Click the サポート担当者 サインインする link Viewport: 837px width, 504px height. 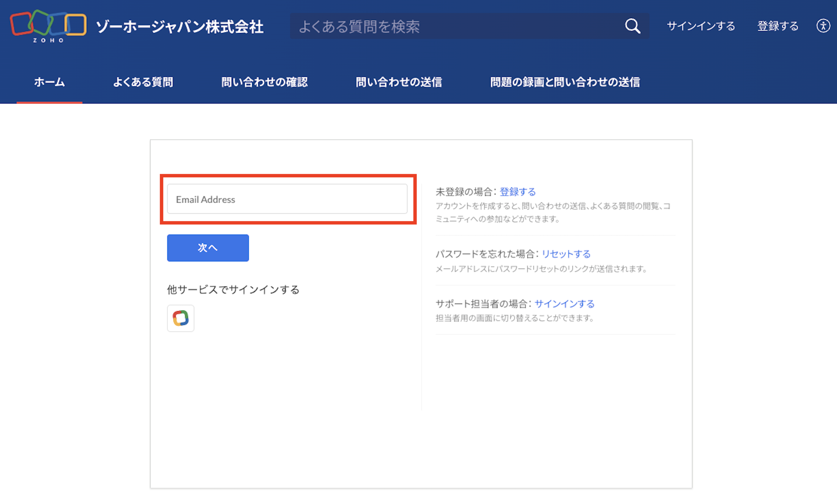pos(564,303)
